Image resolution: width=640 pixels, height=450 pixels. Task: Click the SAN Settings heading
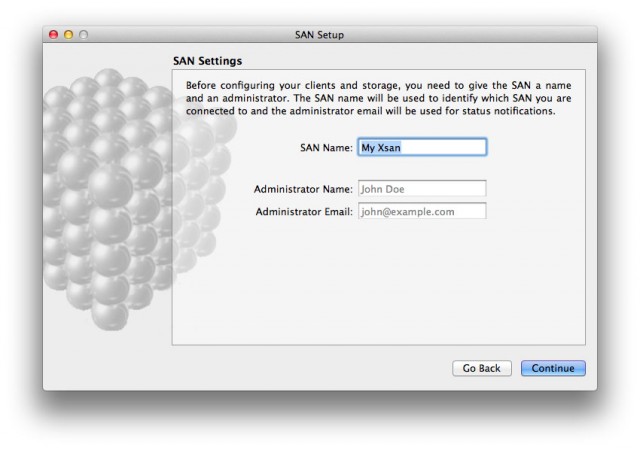pyautogui.click(x=207, y=61)
